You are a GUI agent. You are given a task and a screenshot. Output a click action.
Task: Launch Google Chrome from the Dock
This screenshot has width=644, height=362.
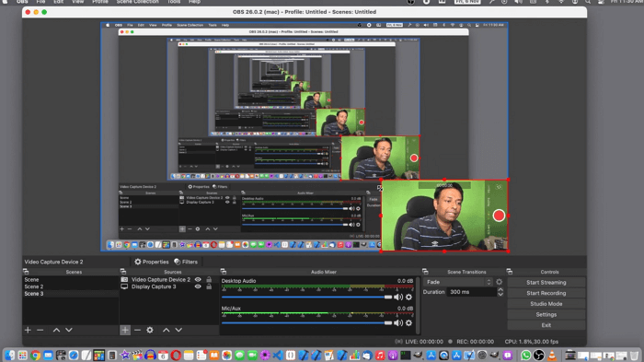point(35,355)
